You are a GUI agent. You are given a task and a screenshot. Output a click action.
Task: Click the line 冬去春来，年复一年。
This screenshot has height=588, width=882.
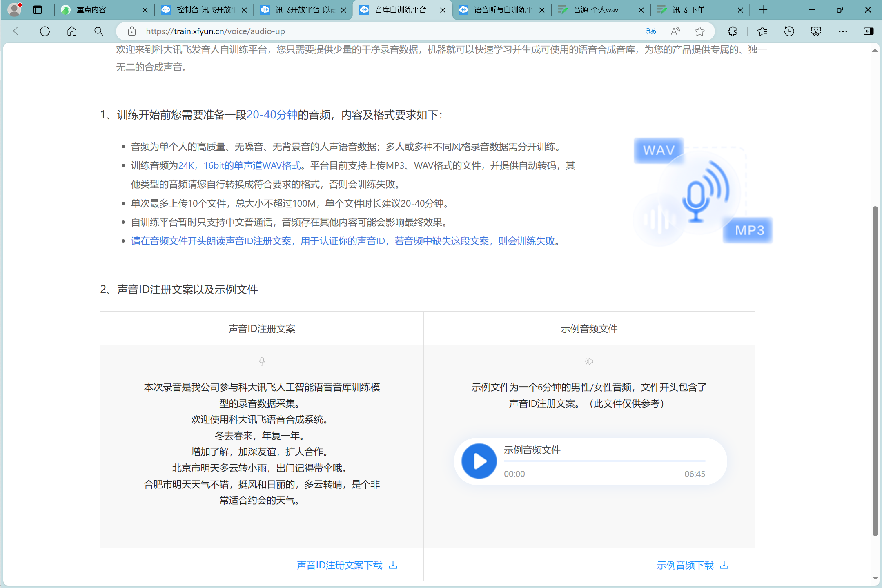[262, 436]
